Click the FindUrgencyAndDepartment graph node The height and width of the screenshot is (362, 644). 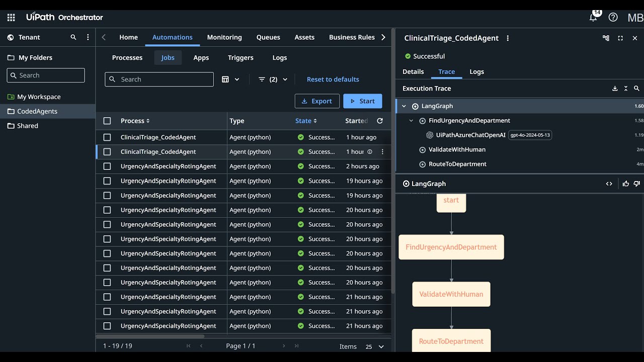coord(451,247)
